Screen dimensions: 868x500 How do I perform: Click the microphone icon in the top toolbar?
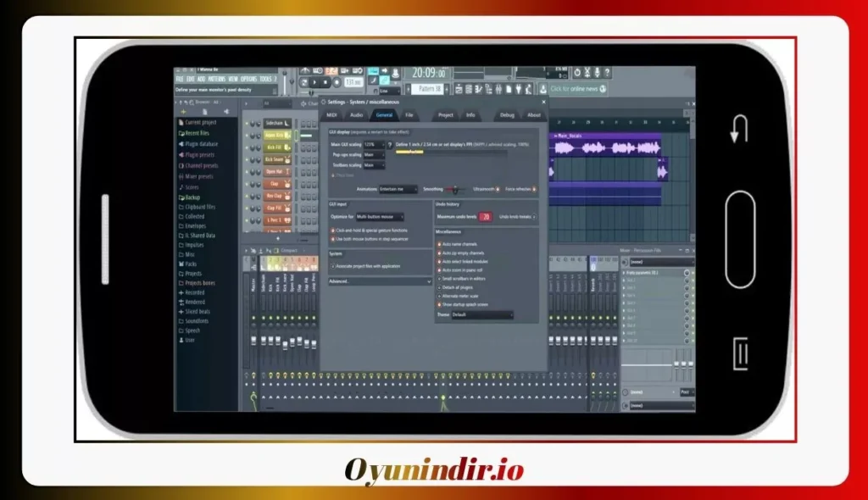coord(598,73)
